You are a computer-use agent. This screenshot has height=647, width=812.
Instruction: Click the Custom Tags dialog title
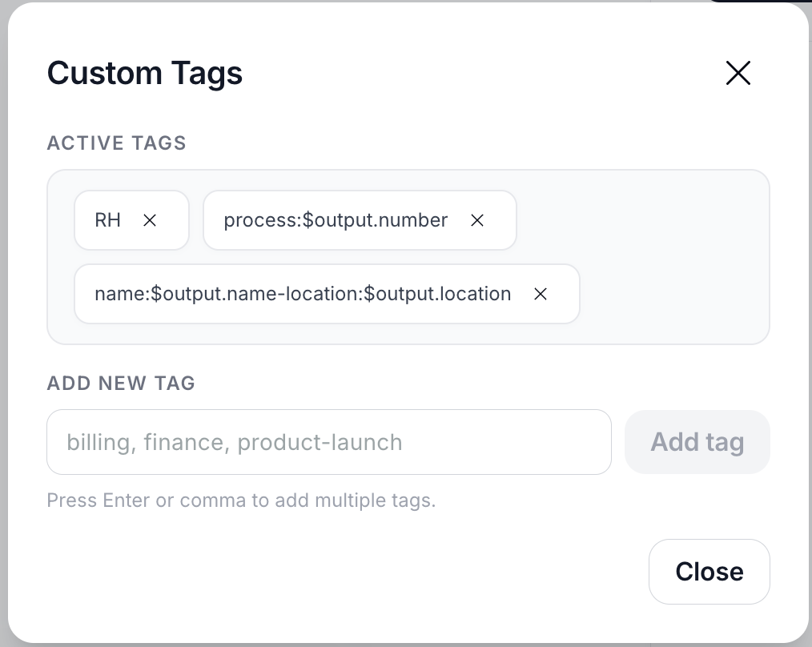(145, 73)
